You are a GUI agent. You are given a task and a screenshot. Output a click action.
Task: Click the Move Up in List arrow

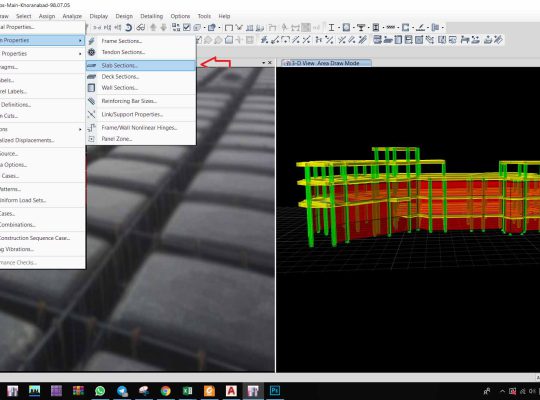153,27
